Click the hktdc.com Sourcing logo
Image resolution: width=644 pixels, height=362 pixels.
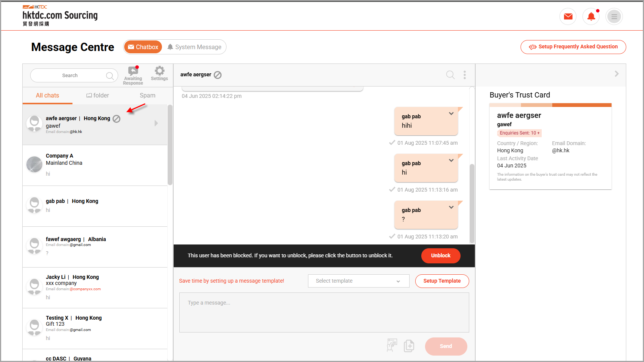pyautogui.click(x=60, y=15)
